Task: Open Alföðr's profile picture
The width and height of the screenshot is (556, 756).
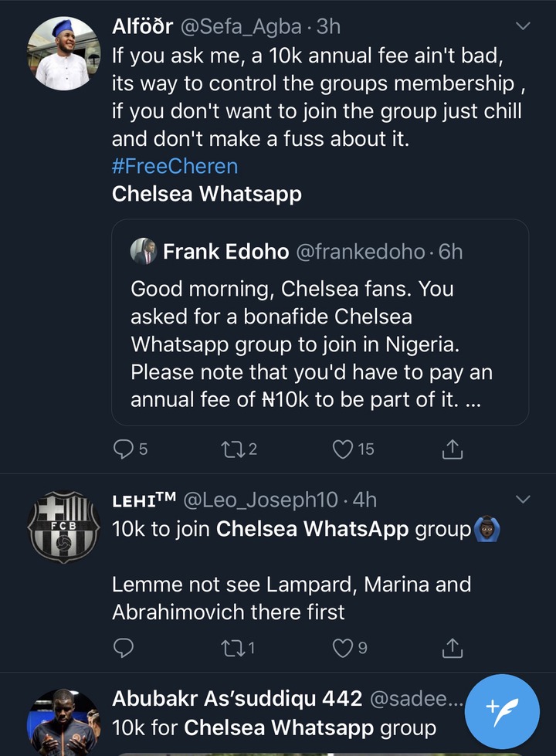Action: click(63, 54)
